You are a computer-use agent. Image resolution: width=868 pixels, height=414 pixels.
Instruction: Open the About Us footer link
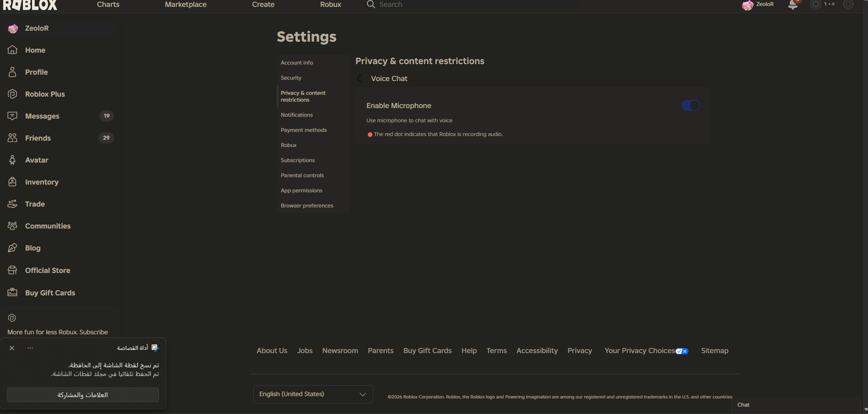click(272, 351)
